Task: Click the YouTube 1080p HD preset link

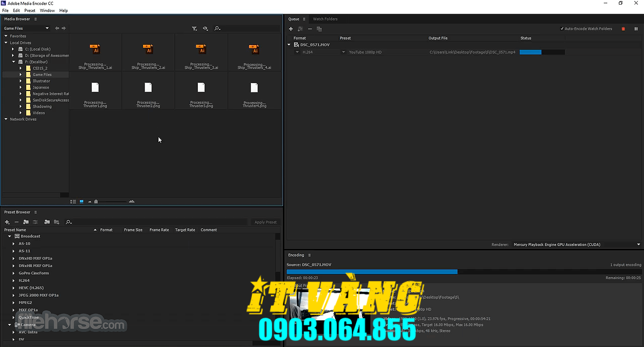Action: tap(365, 52)
